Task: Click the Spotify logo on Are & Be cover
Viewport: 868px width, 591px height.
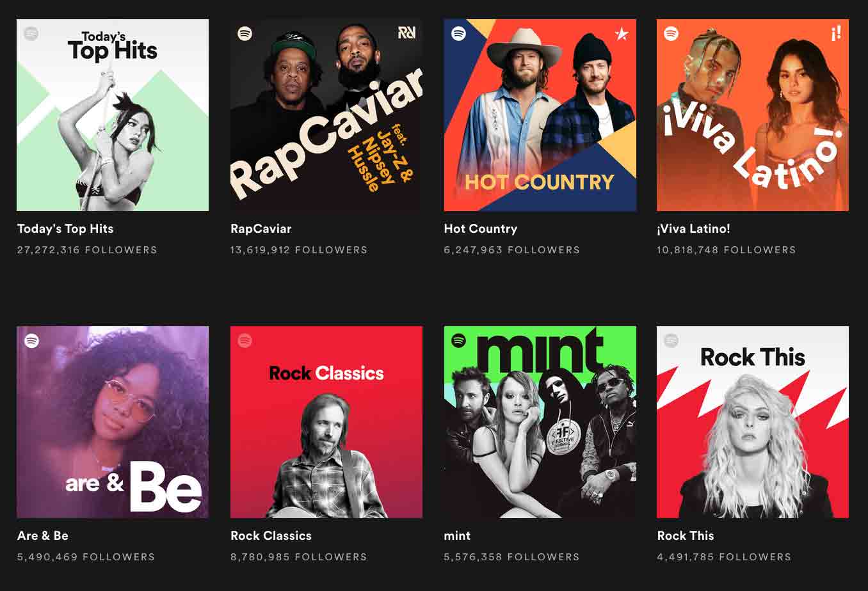Action: pyautogui.click(x=31, y=340)
